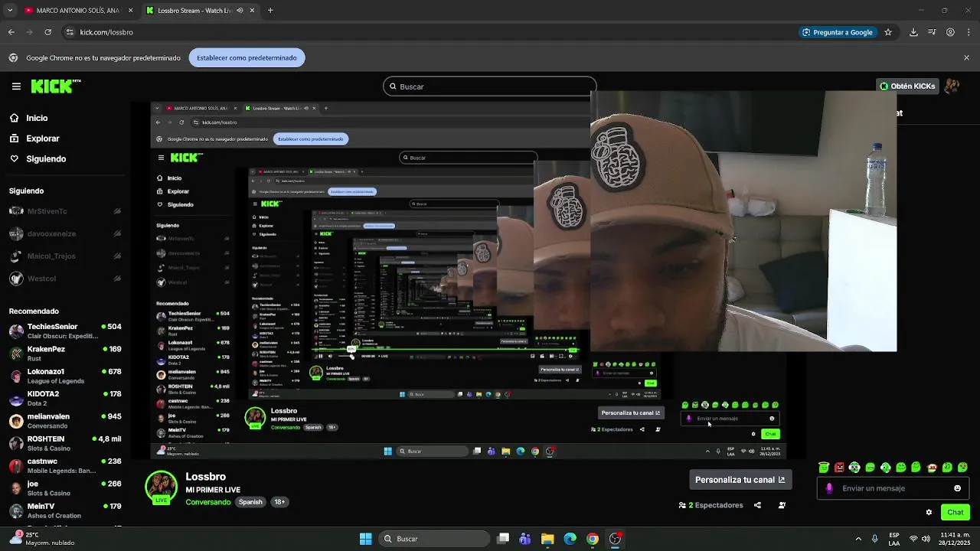Image resolution: width=980 pixels, height=551 pixels.
Task: Open Explorar in the sidebar
Action: coord(43,139)
